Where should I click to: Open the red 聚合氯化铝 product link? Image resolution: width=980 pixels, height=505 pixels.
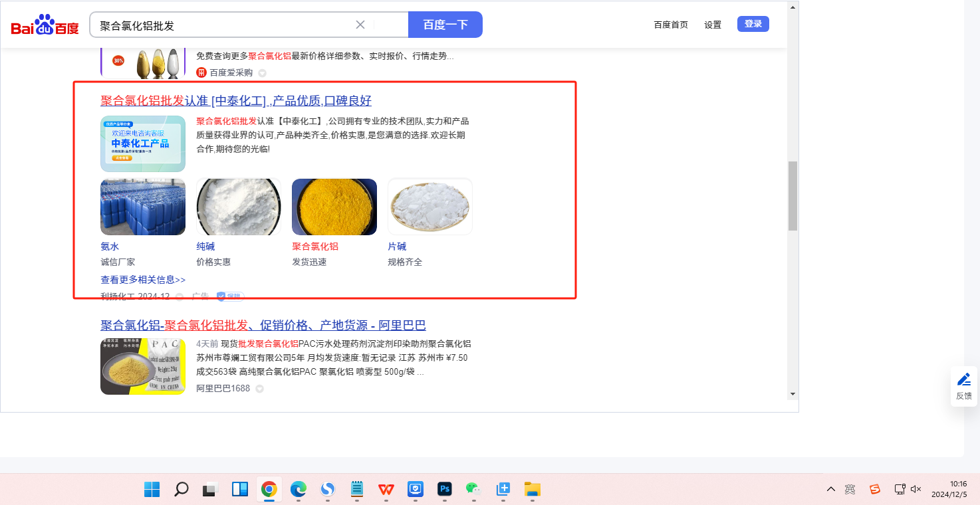click(x=315, y=247)
